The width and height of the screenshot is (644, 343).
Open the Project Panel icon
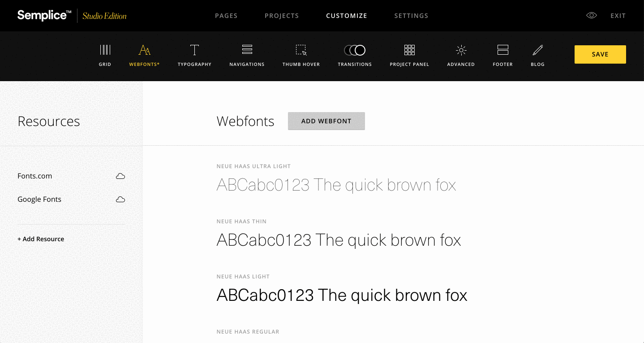409,50
